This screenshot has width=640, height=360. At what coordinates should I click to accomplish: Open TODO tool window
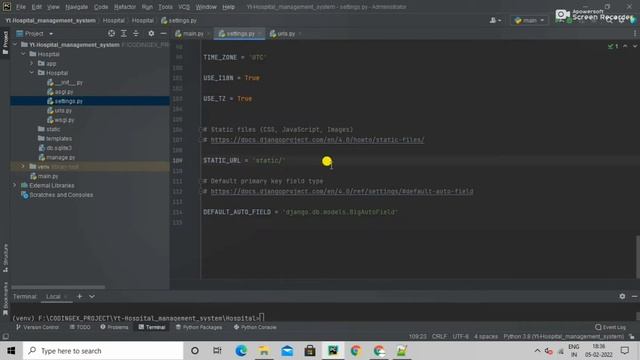(80, 327)
